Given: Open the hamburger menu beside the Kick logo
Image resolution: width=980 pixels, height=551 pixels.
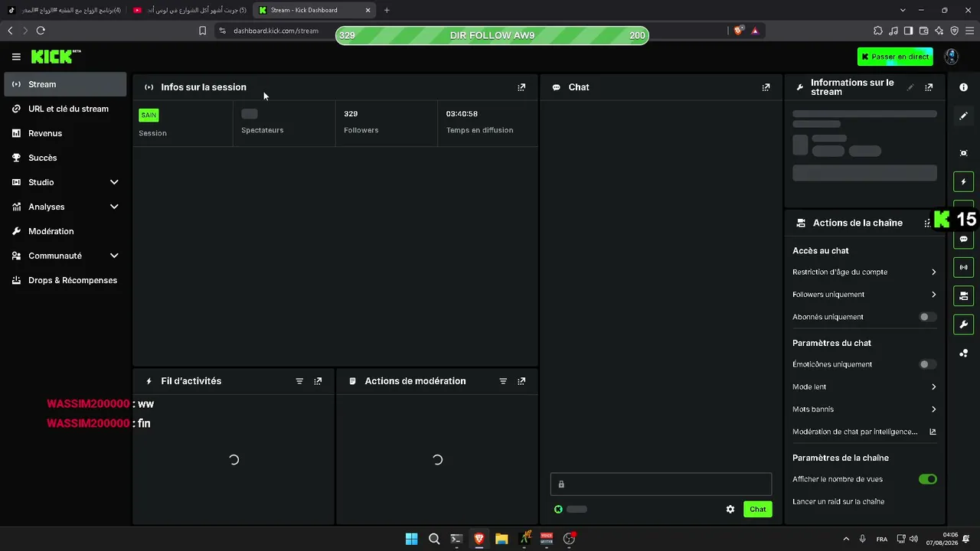Looking at the screenshot, I should click(16, 57).
